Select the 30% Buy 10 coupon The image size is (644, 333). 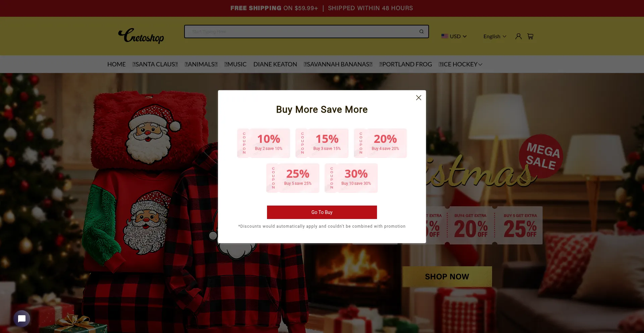[x=351, y=178]
